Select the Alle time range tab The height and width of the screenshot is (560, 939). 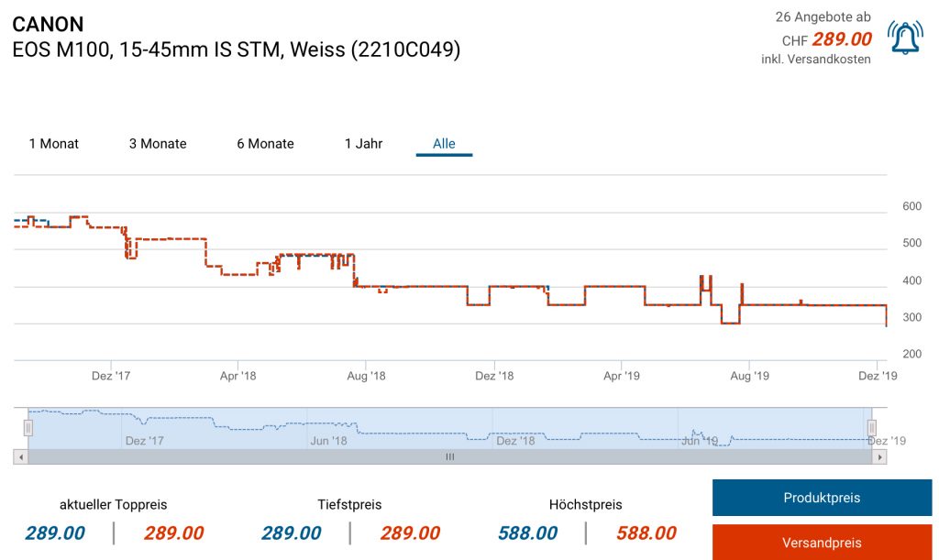point(444,144)
